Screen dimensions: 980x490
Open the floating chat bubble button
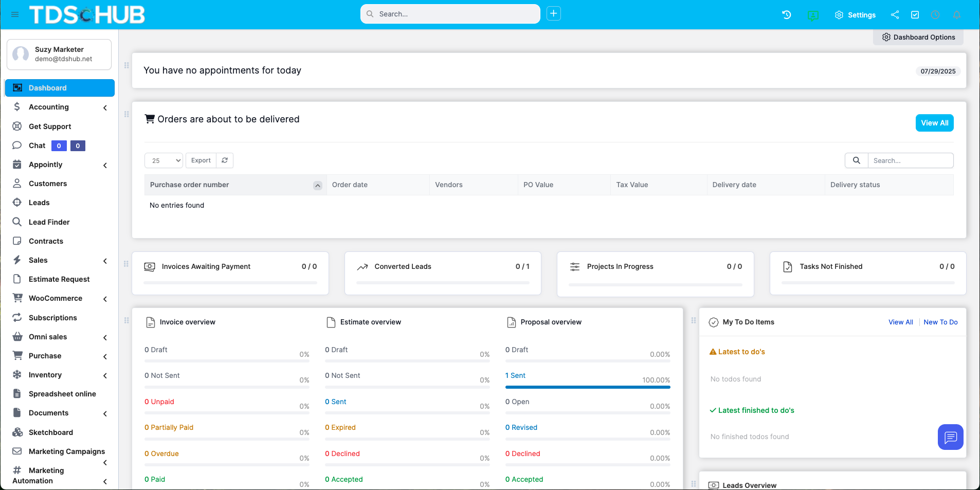coord(950,437)
